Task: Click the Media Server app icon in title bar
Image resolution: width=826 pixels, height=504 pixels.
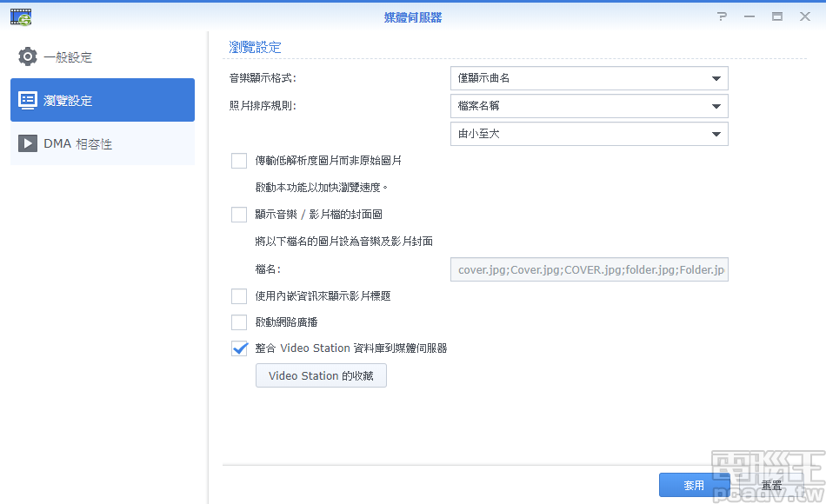Action: tap(20, 15)
